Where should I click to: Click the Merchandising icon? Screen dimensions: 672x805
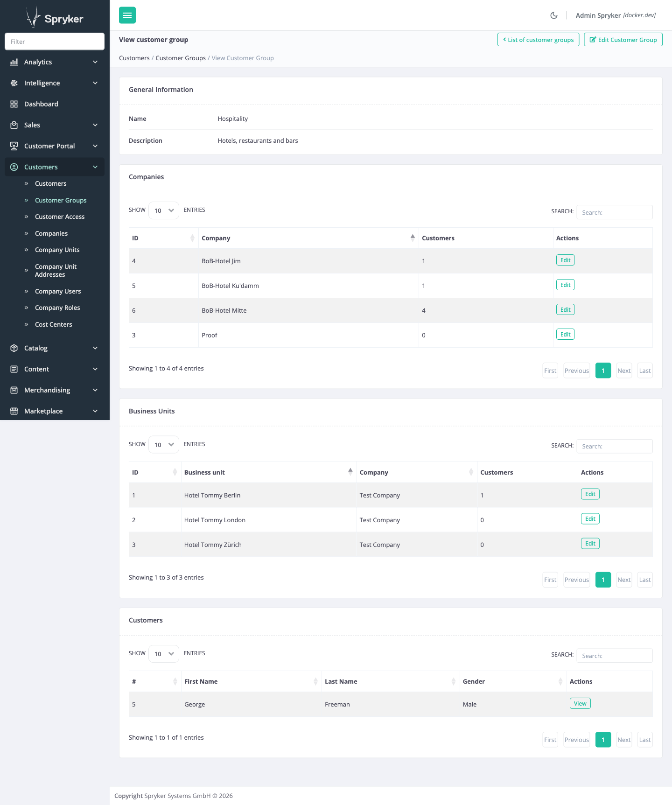pyautogui.click(x=14, y=390)
